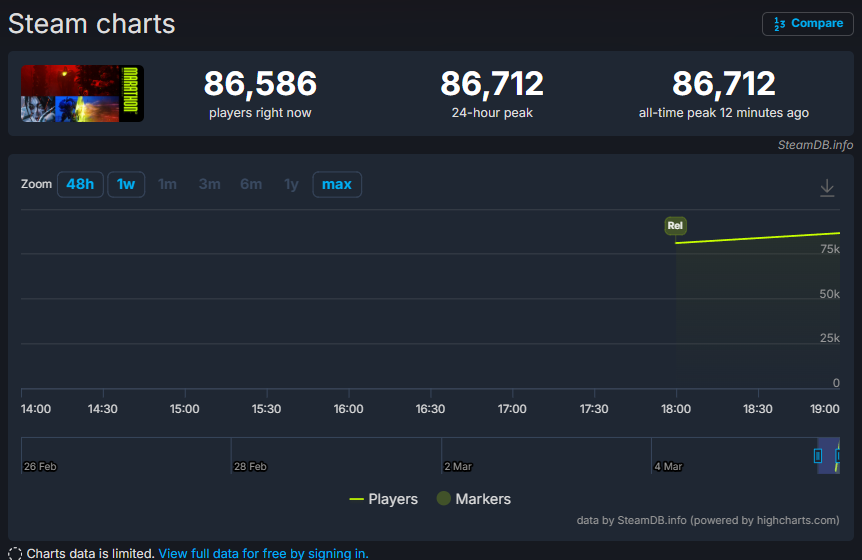Set chart zoom to max

click(x=337, y=184)
